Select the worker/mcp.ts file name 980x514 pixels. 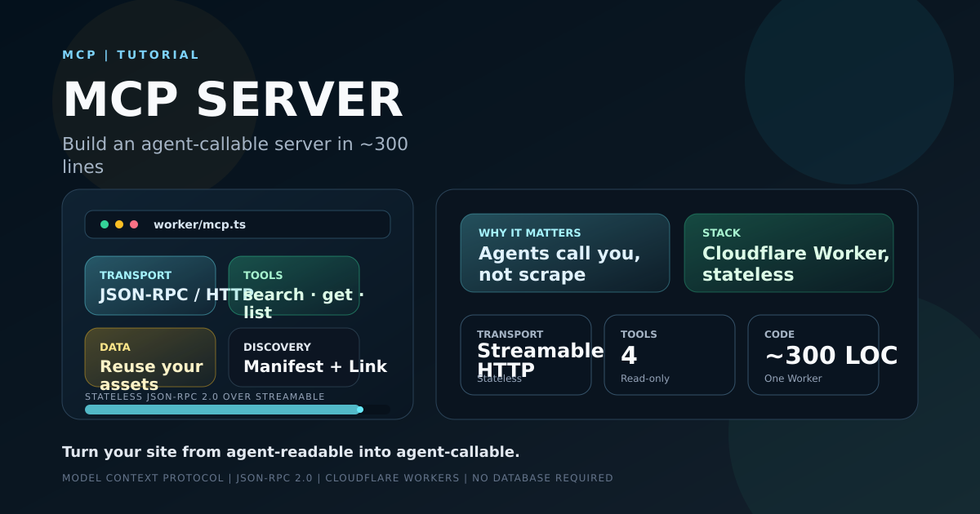click(199, 224)
